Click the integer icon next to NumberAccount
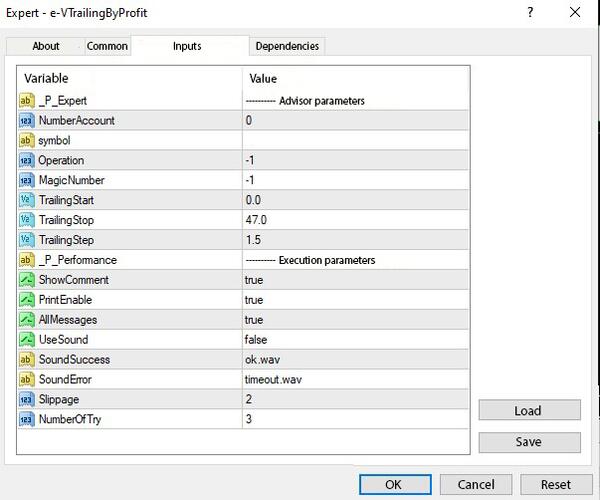 26,121
